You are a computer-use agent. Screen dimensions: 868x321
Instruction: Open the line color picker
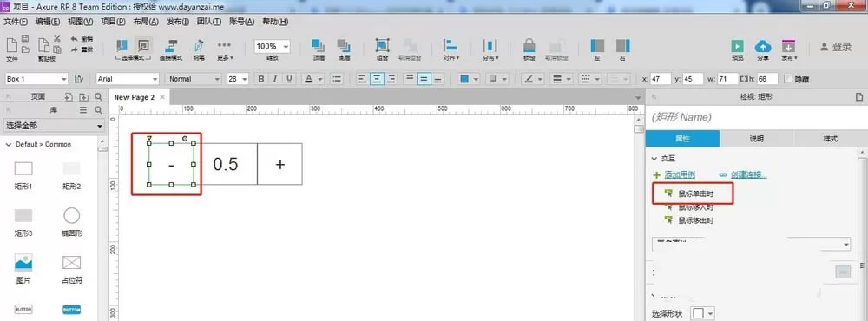[534, 79]
